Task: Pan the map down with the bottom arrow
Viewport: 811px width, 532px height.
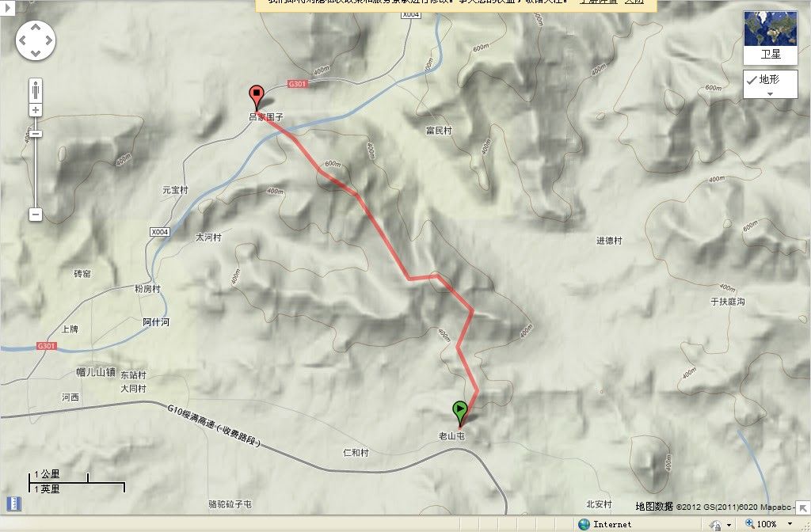Action: (35, 53)
